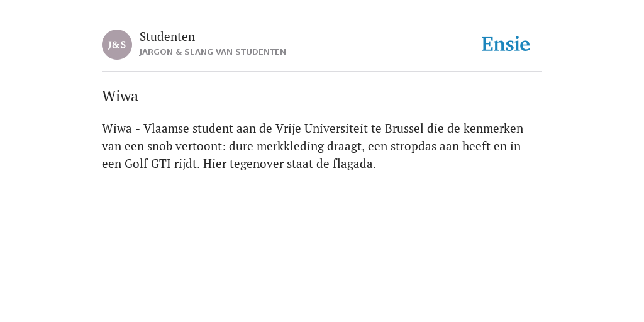This screenshot has width=644, height=322.
Task: Select the Jargon & Slang van Studenten subtitle
Action: tap(213, 52)
